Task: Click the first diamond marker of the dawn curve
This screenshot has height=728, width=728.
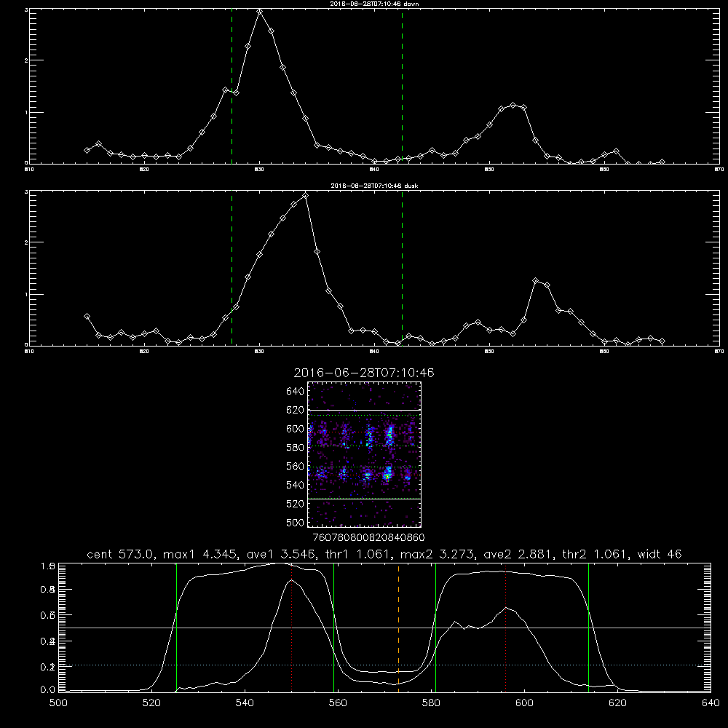Action: (87, 151)
